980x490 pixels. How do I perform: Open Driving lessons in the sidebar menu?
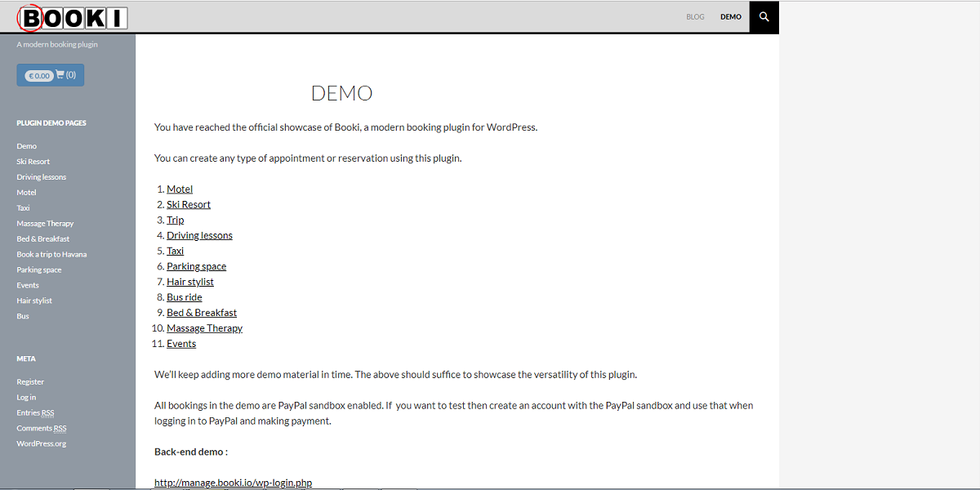42,177
